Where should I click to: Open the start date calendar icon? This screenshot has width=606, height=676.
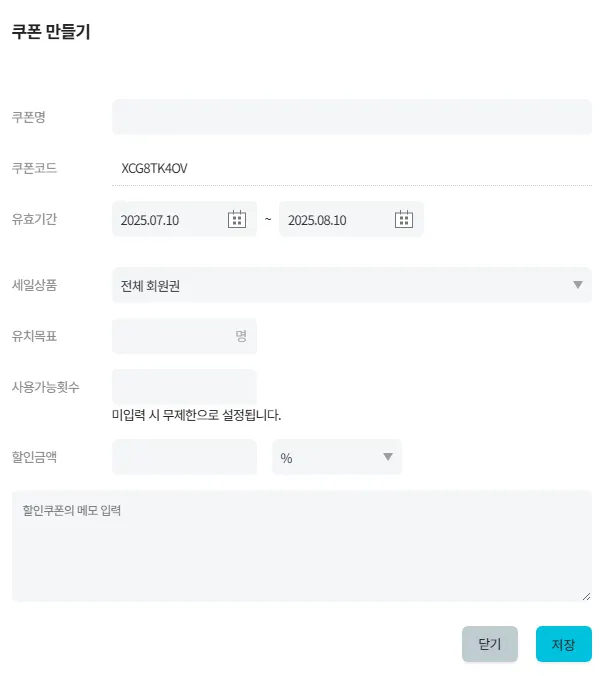click(x=237, y=220)
